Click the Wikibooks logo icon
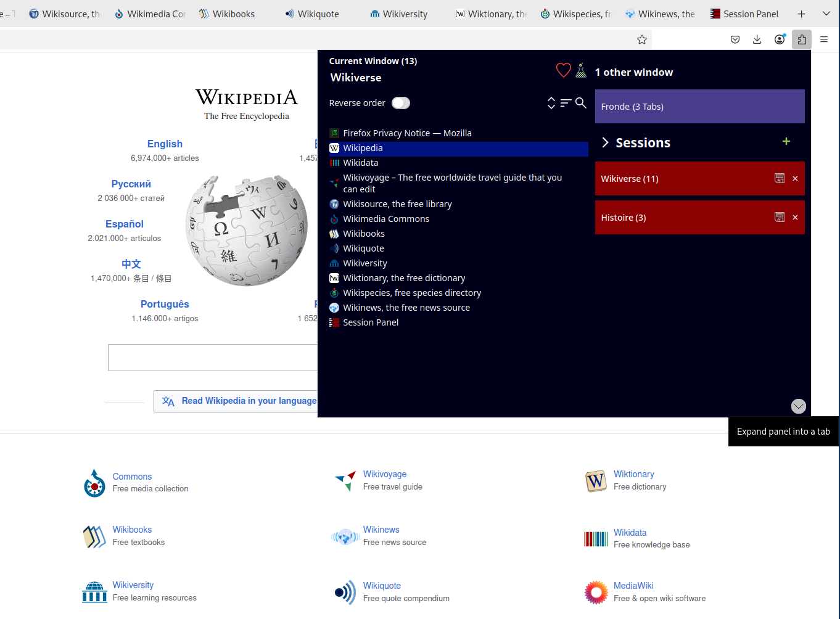Image resolution: width=840 pixels, height=619 pixels. 94,536
